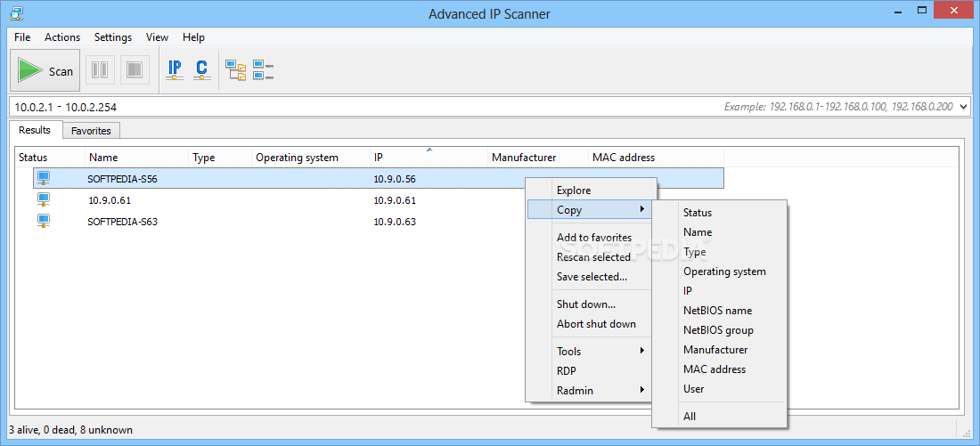Viewport: 980px width, 446px height.
Task: Sort by the Name column header
Action: (137, 158)
